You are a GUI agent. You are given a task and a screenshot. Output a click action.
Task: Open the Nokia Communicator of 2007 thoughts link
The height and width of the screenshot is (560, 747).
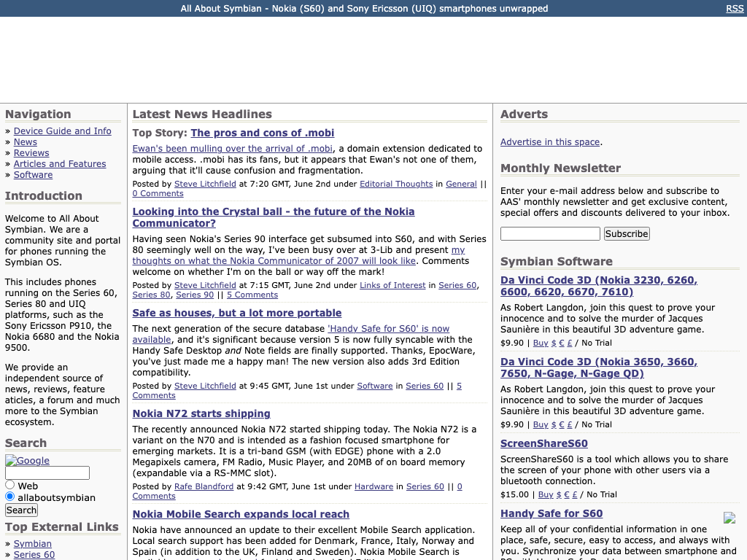(298, 255)
